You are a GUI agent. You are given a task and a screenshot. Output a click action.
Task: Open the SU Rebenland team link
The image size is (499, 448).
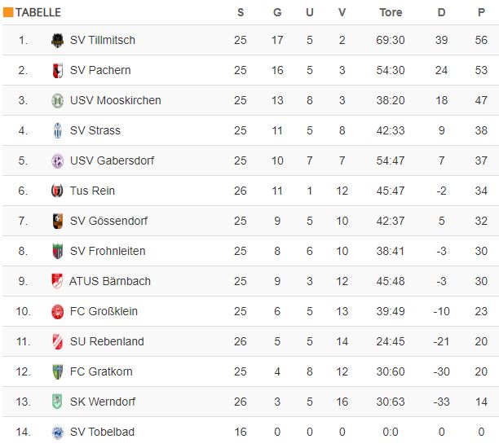[x=106, y=342]
